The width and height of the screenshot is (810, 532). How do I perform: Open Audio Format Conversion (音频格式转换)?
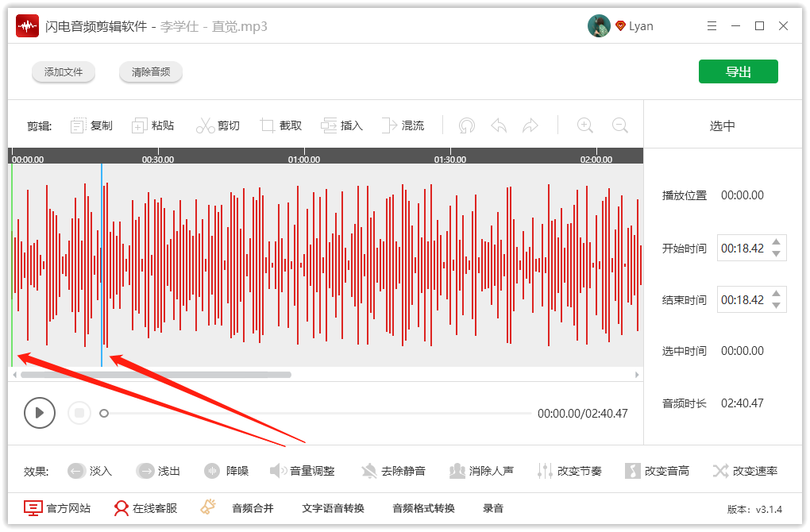(423, 508)
